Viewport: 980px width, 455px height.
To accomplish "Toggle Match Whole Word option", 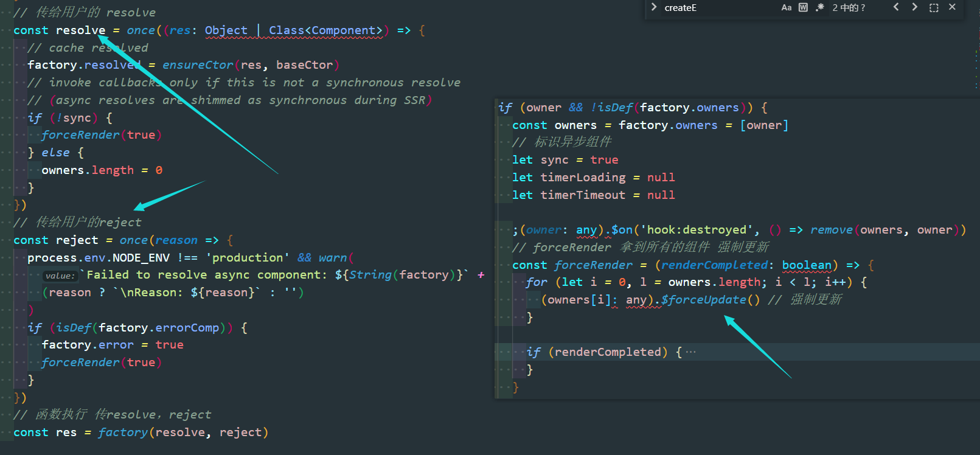I will click(803, 7).
